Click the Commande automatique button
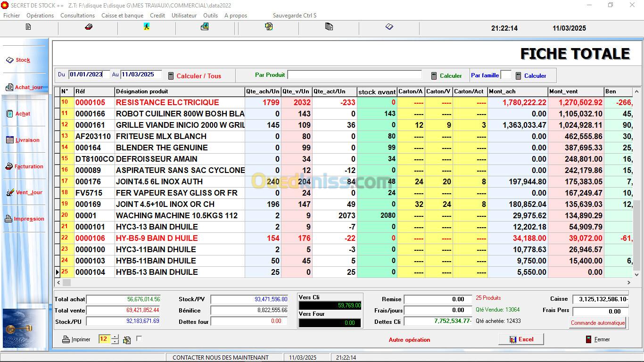Viewport: 644px width, 362px height. click(x=598, y=323)
